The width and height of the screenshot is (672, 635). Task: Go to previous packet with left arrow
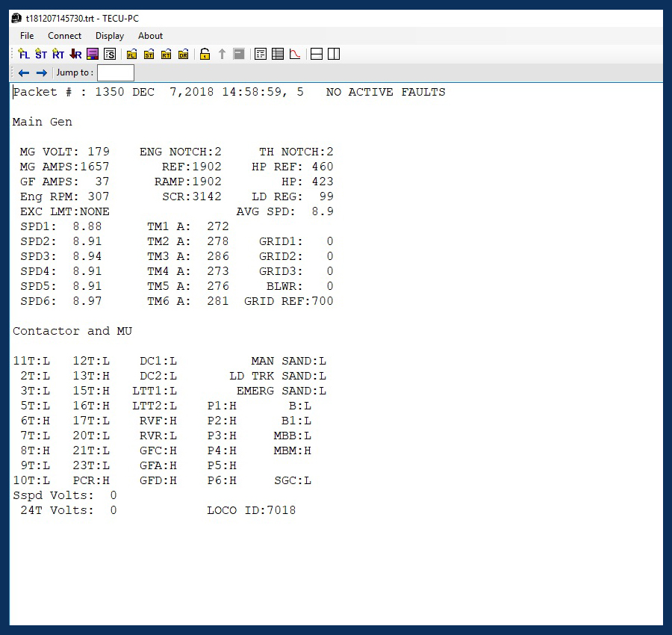click(x=24, y=73)
